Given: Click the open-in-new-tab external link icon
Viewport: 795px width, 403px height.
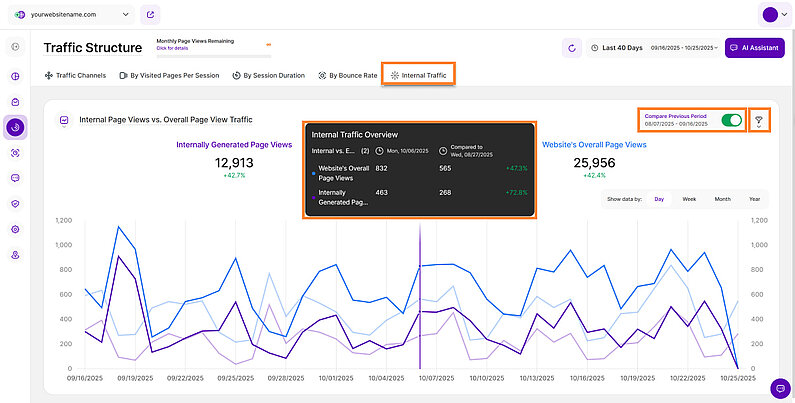Looking at the screenshot, I should click(x=150, y=15).
